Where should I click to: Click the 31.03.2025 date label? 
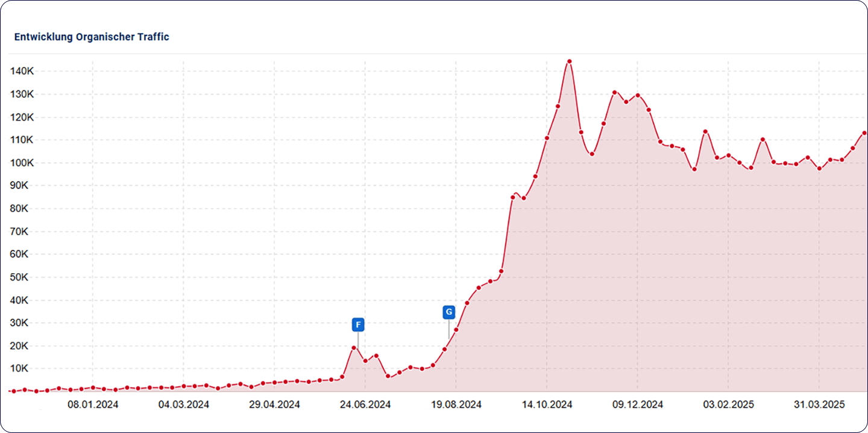point(819,405)
